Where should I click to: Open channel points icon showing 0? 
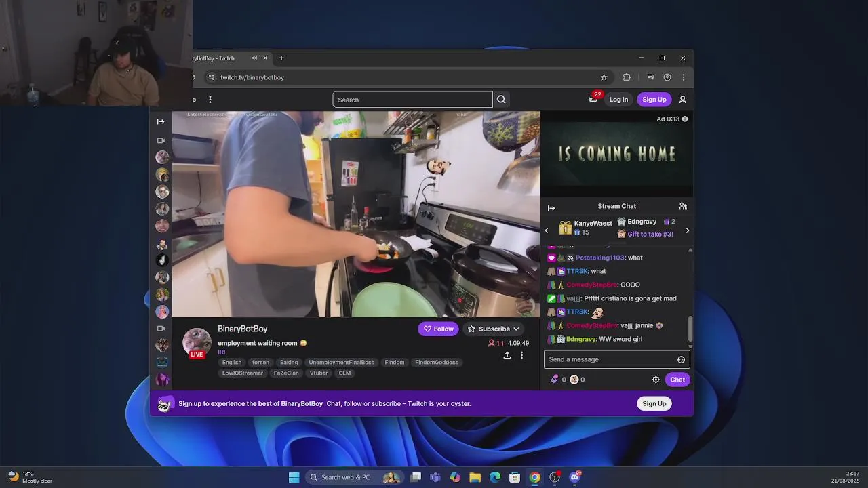(574, 380)
